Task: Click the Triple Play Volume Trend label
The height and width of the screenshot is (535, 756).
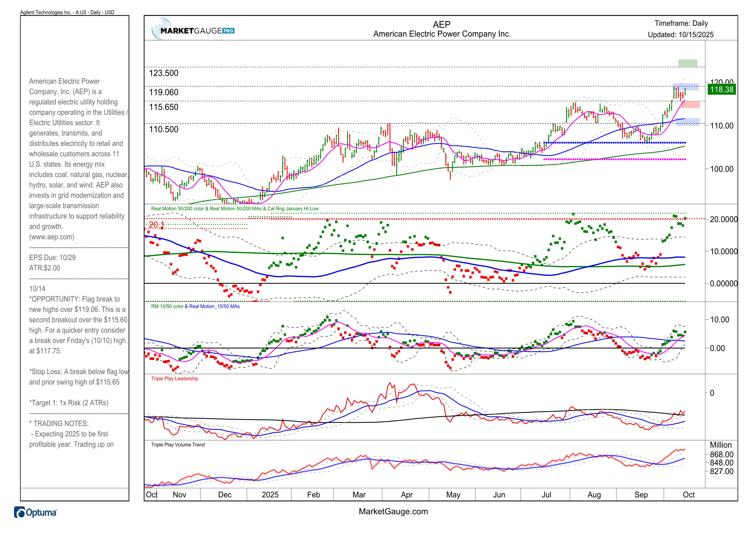Action: [178, 445]
